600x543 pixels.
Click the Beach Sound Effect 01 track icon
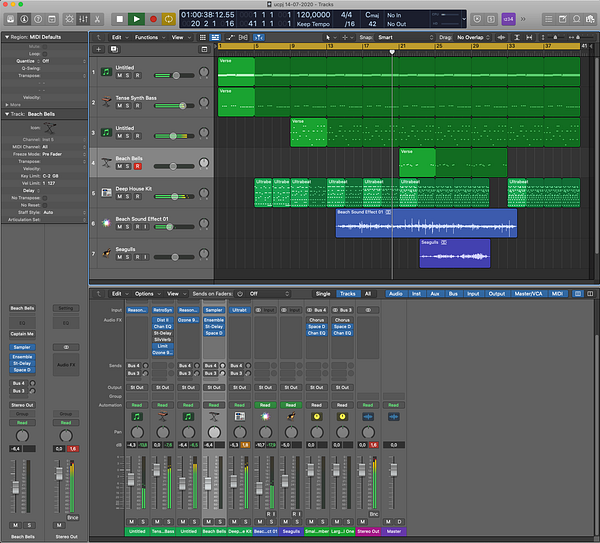107,223
